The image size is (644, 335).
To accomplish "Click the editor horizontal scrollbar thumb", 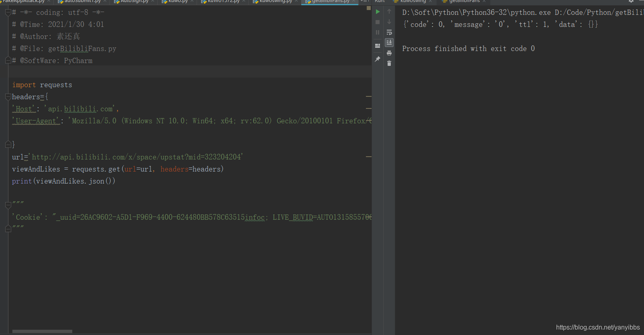I will coord(42,331).
